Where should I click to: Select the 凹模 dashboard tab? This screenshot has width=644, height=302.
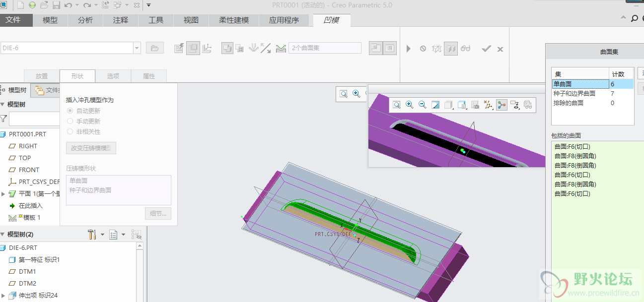[x=332, y=20]
